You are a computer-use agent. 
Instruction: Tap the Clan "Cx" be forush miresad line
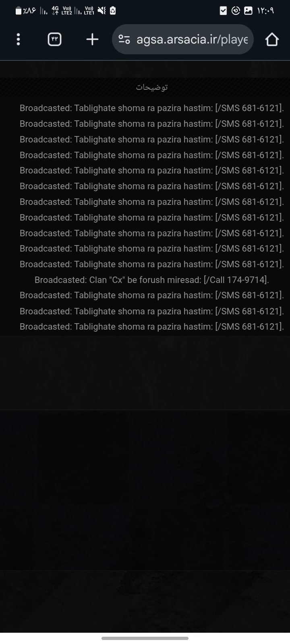tap(152, 280)
